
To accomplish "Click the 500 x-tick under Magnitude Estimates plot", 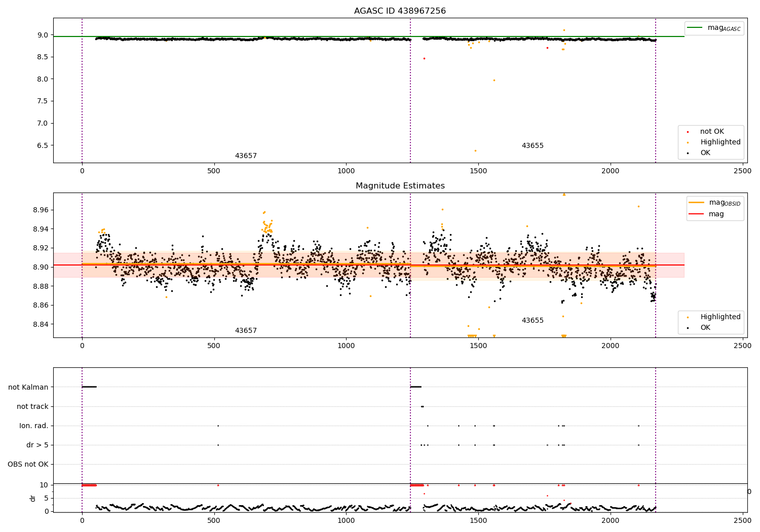I will [214, 346].
